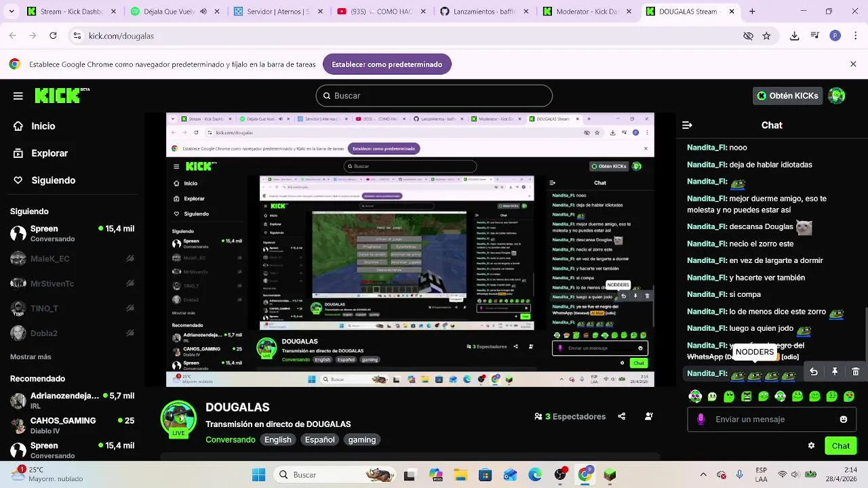Viewport: 868px width, 488px height.
Task: Click the angry square-face emote in quick emotes
Action: pyautogui.click(x=747, y=396)
